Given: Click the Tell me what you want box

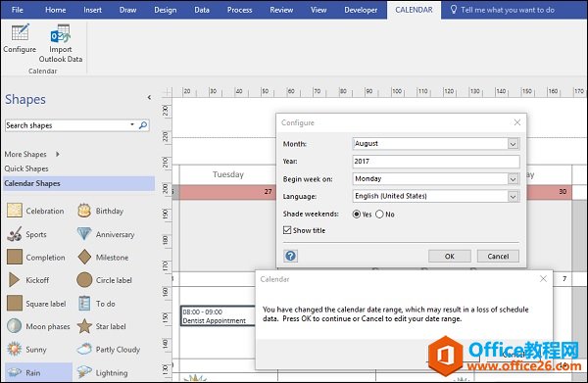Looking at the screenshot, I should pyautogui.click(x=508, y=10).
